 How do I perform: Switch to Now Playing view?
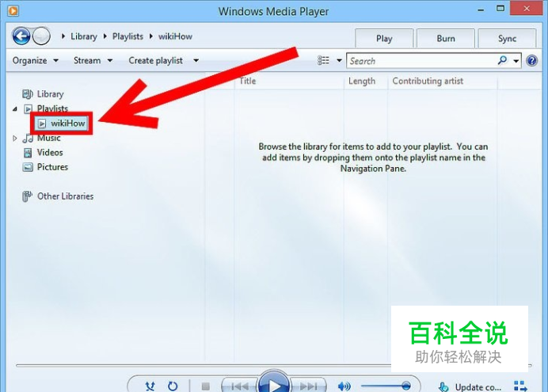tap(520, 386)
